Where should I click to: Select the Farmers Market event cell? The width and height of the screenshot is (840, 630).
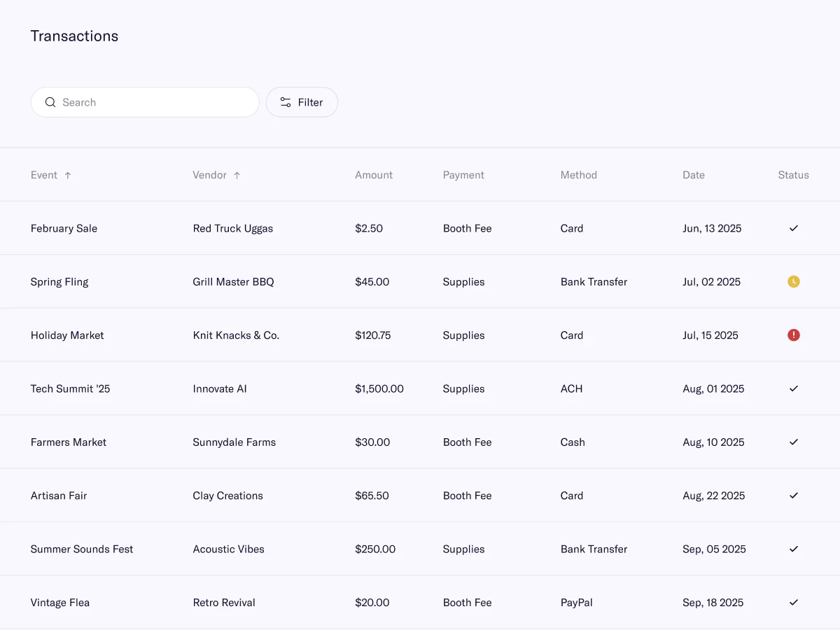(69, 442)
